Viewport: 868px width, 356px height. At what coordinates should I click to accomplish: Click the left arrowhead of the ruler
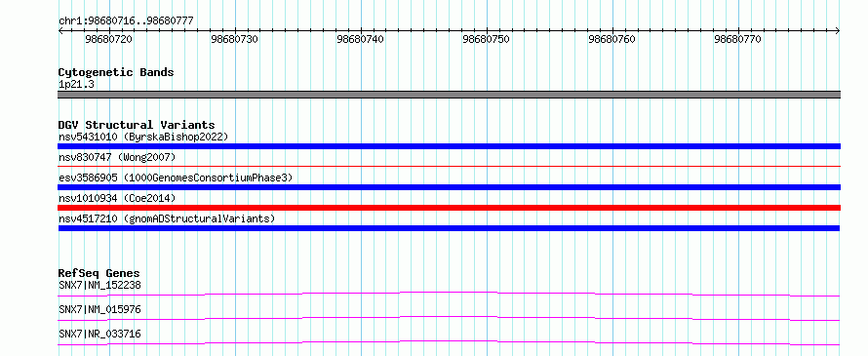[x=60, y=31]
